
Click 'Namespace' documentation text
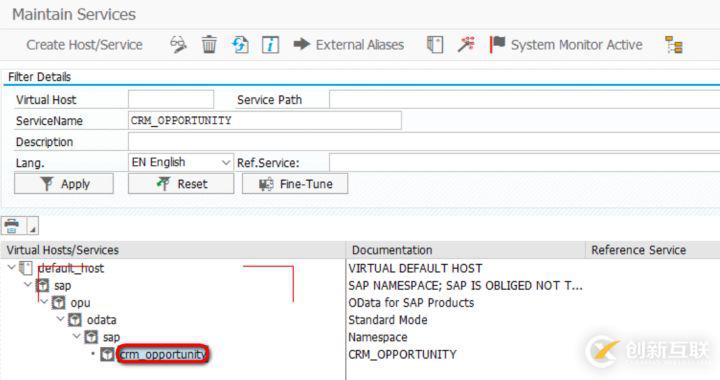pyautogui.click(x=377, y=337)
